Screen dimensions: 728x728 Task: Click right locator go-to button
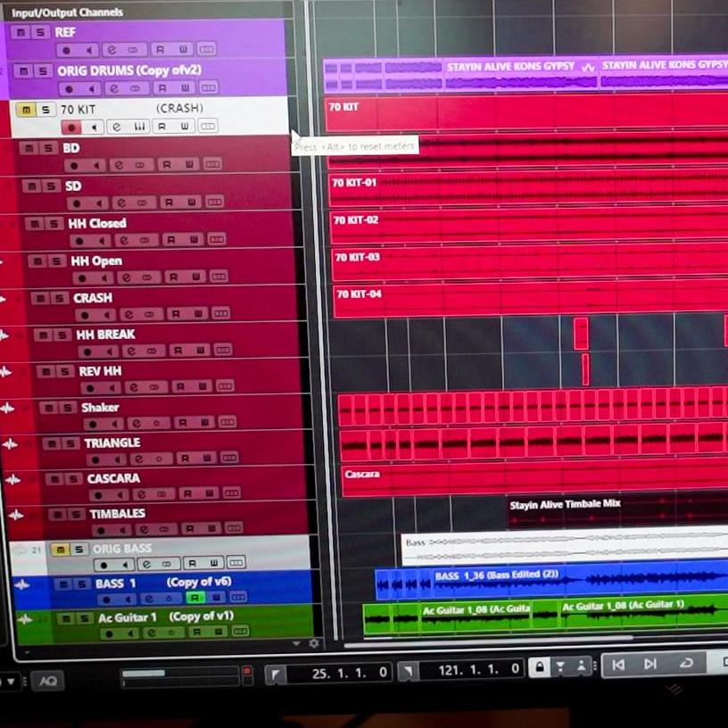click(x=407, y=671)
